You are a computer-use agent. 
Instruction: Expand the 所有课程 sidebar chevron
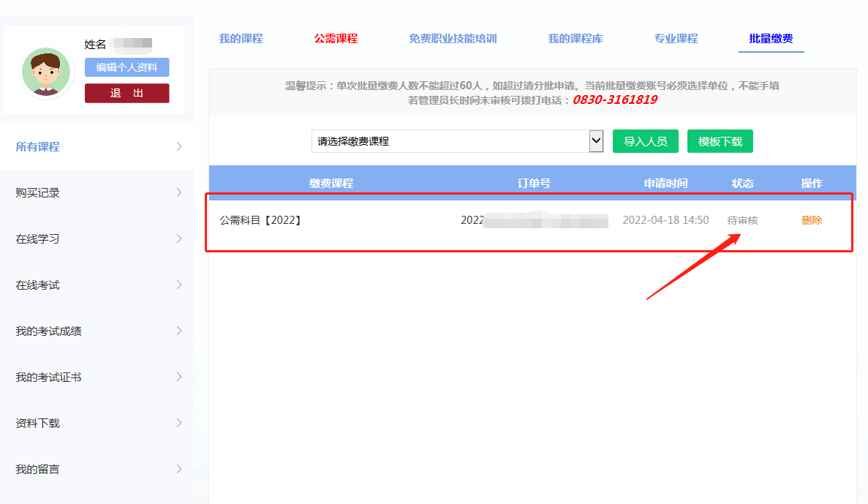[x=179, y=146]
